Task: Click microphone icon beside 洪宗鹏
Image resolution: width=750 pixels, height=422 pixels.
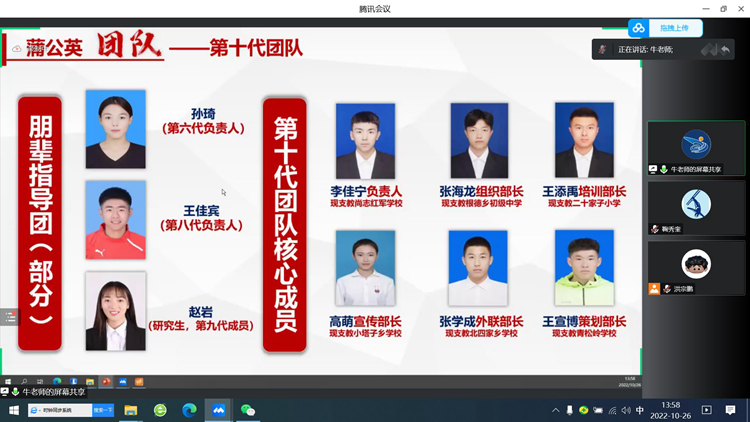Action: pos(665,289)
